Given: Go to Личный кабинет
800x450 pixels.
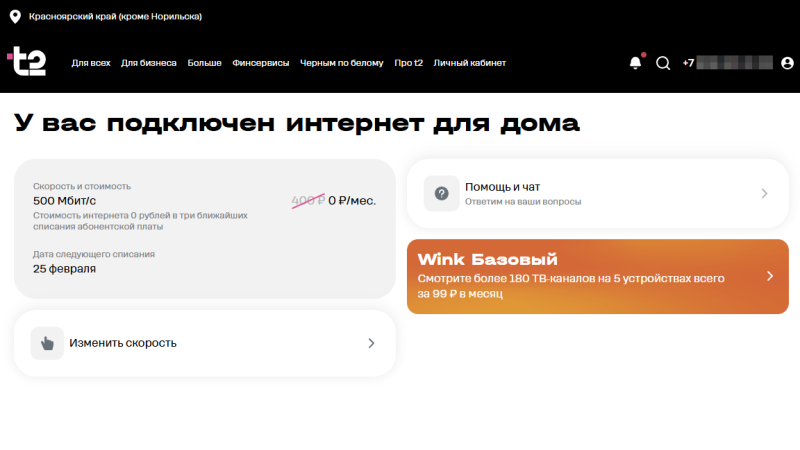Looking at the screenshot, I should (x=469, y=63).
